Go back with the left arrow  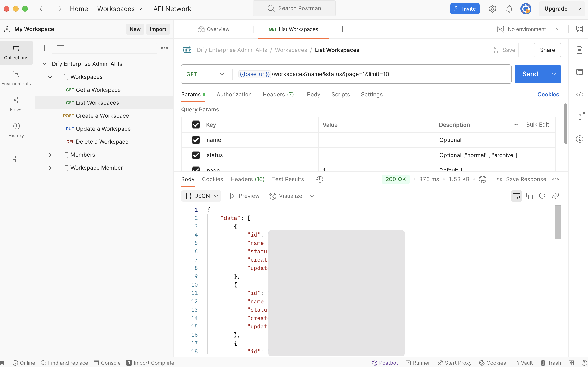pyautogui.click(x=42, y=9)
